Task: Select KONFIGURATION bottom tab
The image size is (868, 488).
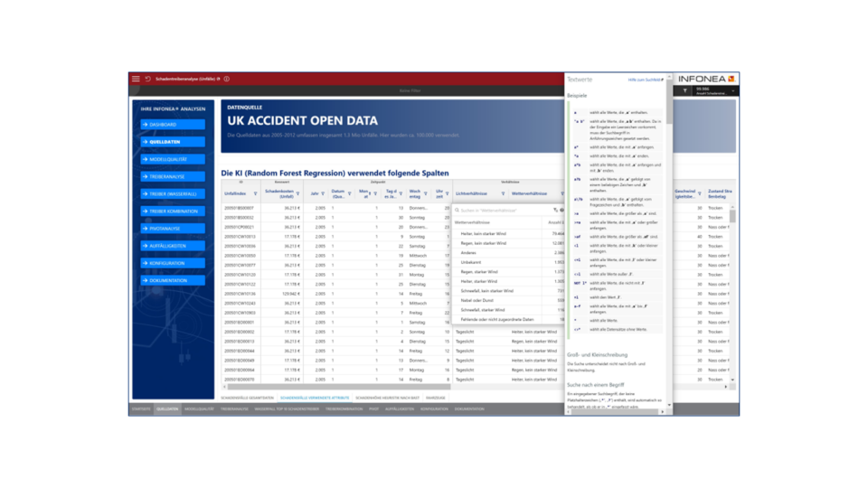Action: point(434,409)
